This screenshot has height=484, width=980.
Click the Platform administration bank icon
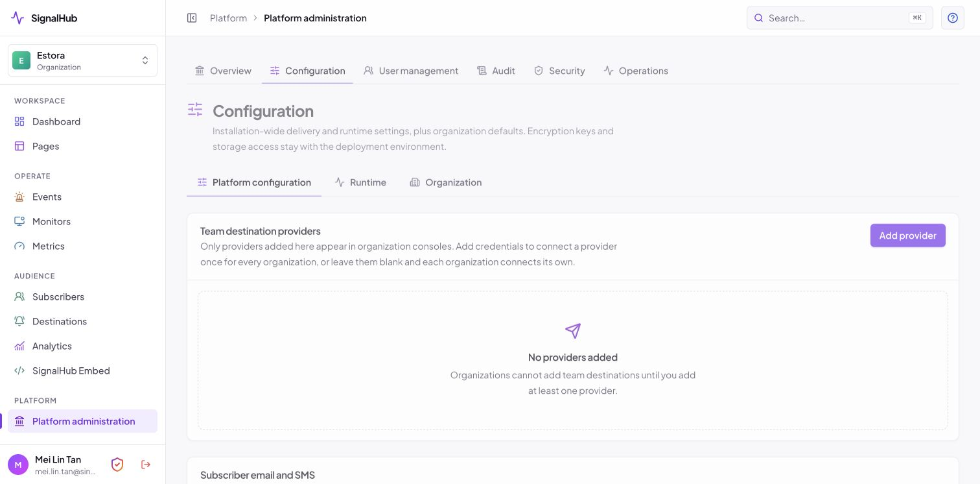(19, 421)
